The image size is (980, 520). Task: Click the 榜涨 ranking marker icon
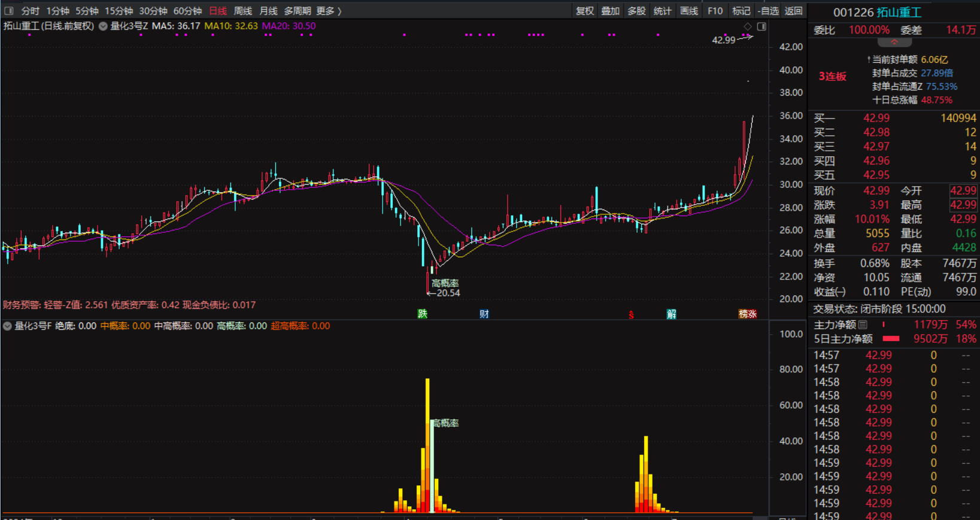coord(748,314)
